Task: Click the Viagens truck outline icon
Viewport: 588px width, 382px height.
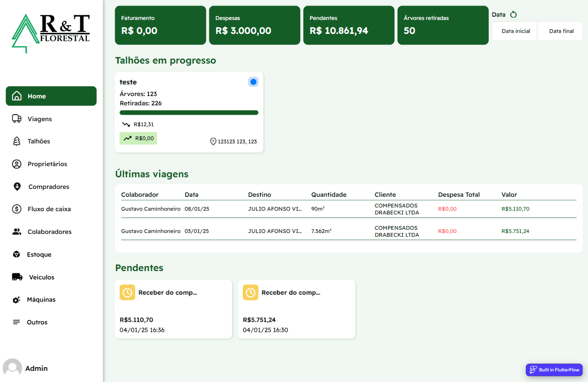Action: pyautogui.click(x=17, y=119)
